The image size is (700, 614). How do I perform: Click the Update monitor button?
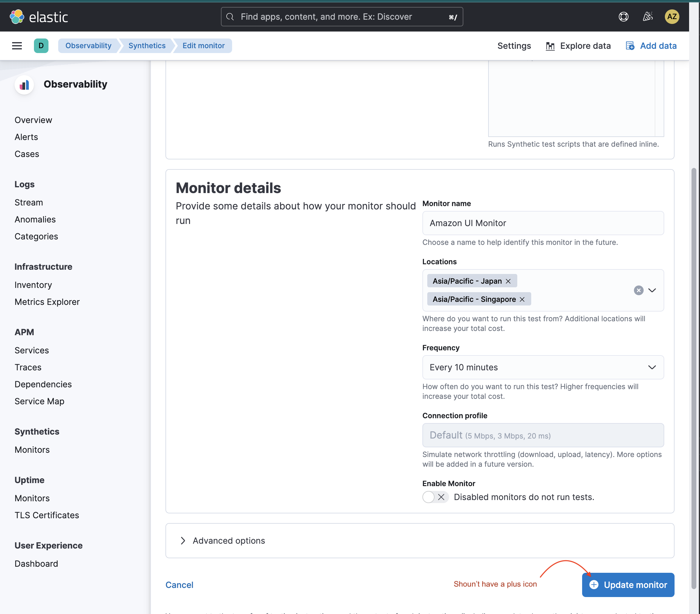click(x=628, y=585)
